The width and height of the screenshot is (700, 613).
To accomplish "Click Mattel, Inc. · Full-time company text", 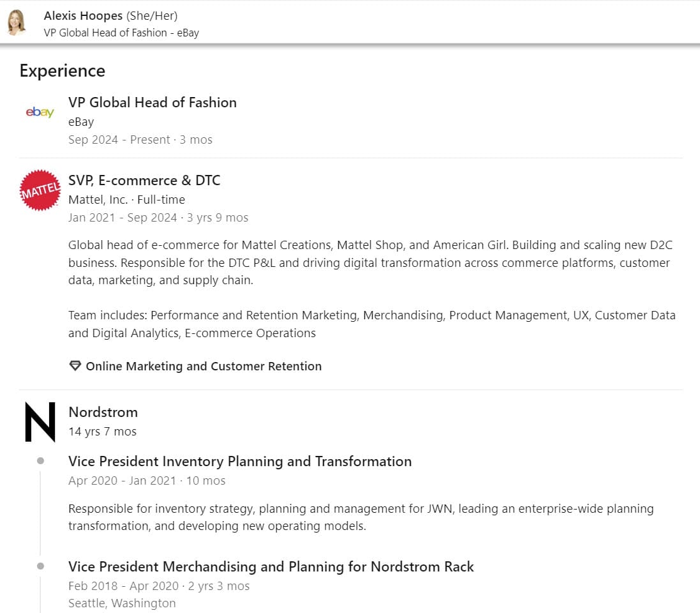I will [x=126, y=199].
